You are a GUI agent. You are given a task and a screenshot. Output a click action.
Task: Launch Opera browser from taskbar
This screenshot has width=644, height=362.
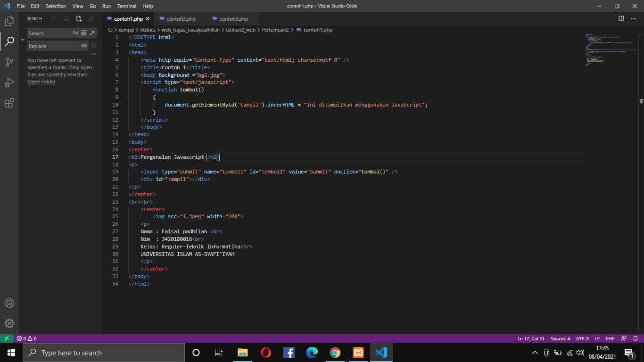[265, 353]
